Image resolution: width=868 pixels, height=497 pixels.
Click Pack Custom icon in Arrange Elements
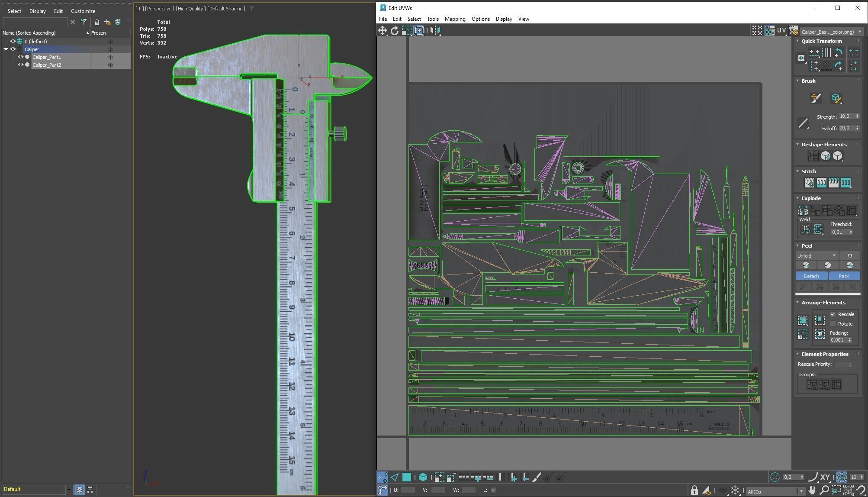coord(803,320)
